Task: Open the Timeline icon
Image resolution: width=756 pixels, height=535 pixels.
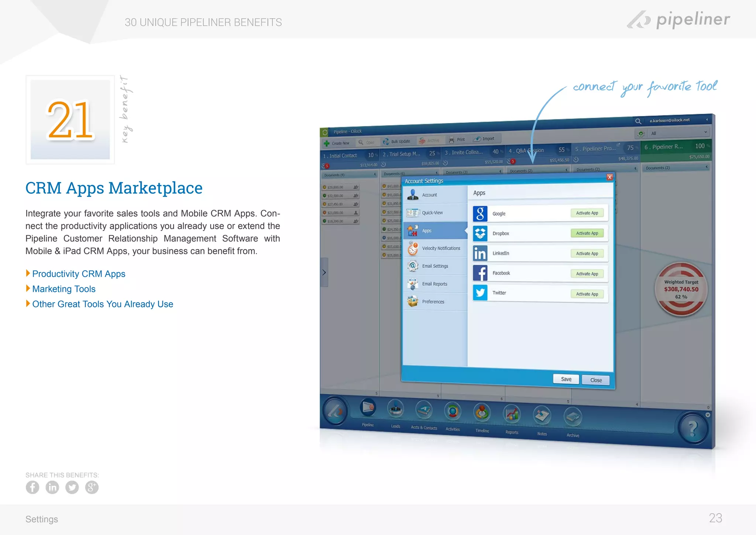Action: 482,413
